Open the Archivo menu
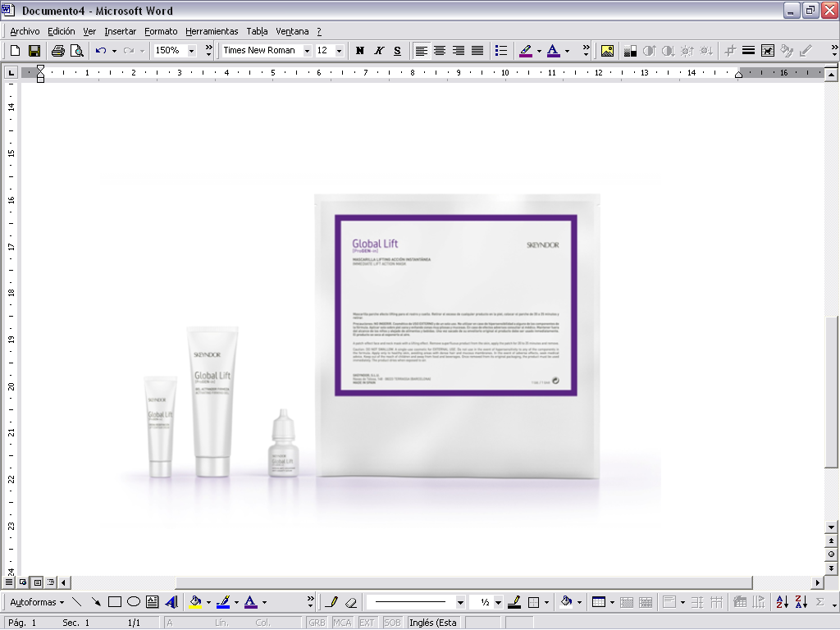840x630 pixels. point(25,31)
